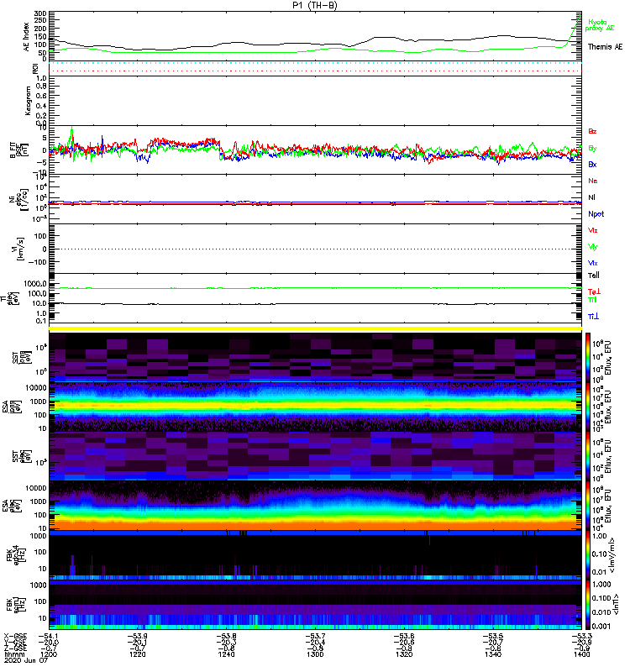Click the green Viy velocity legend label
Viewport: 630px width, 672px height.
pos(593,247)
